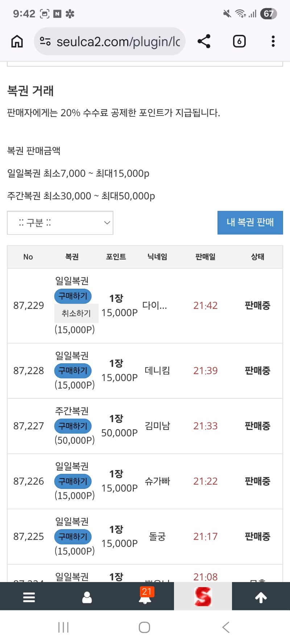This screenshot has height=644, width=290.
Task: Buy the 주간복권 ticket 87,227
Action: 73,426
